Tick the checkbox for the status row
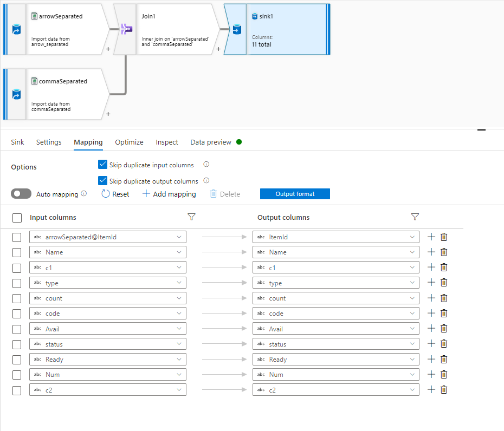The width and height of the screenshot is (504, 431). [17, 344]
